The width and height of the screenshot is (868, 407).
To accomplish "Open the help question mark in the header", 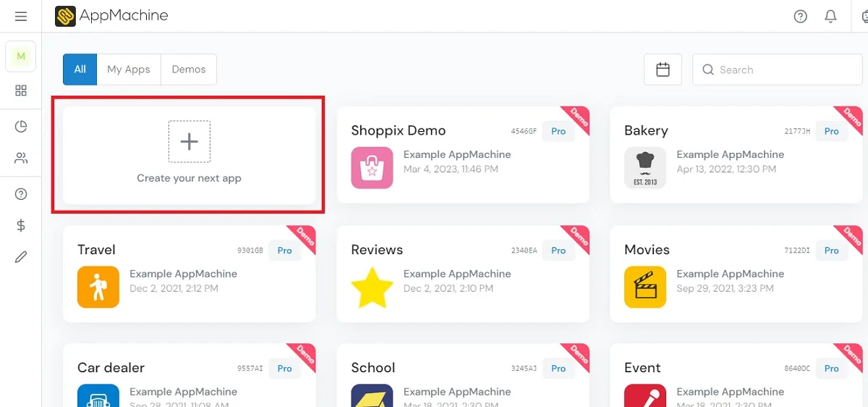I will pyautogui.click(x=800, y=17).
